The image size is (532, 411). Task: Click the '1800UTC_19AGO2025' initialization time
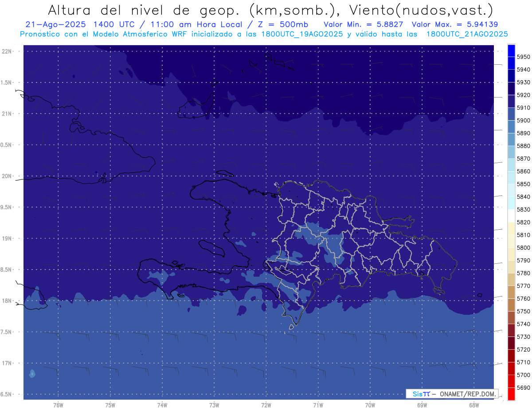301,34
